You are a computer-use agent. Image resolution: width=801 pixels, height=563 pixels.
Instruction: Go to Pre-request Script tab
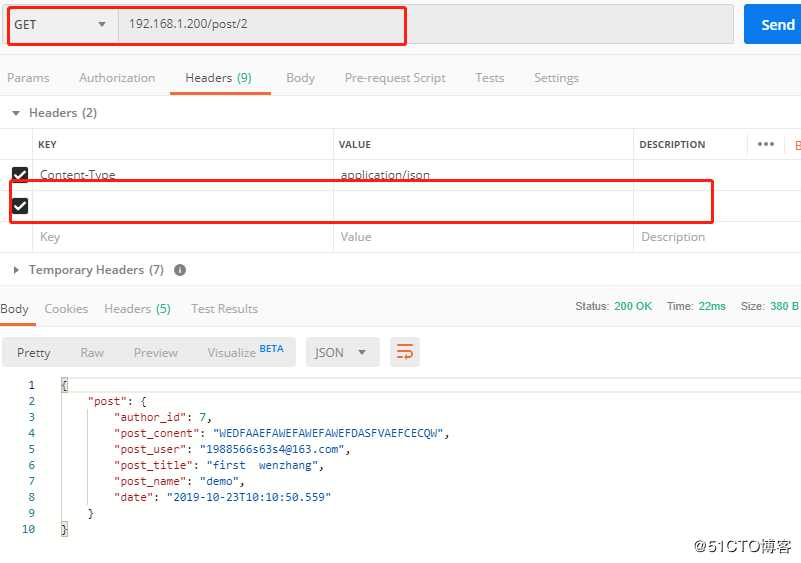click(x=395, y=78)
